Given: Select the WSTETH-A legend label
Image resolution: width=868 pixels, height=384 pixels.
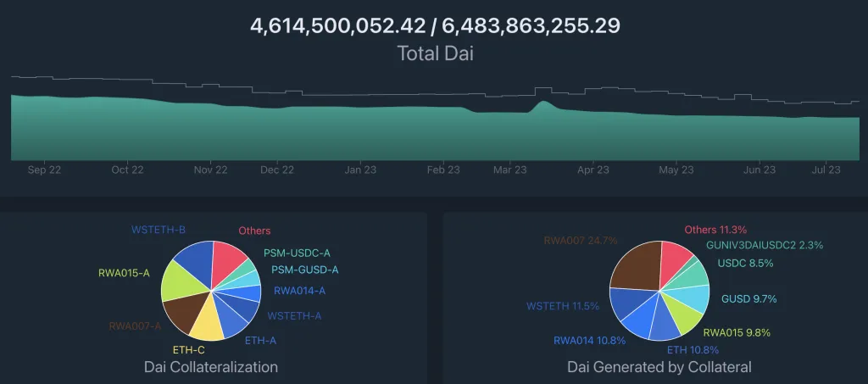Looking at the screenshot, I should 294,316.
